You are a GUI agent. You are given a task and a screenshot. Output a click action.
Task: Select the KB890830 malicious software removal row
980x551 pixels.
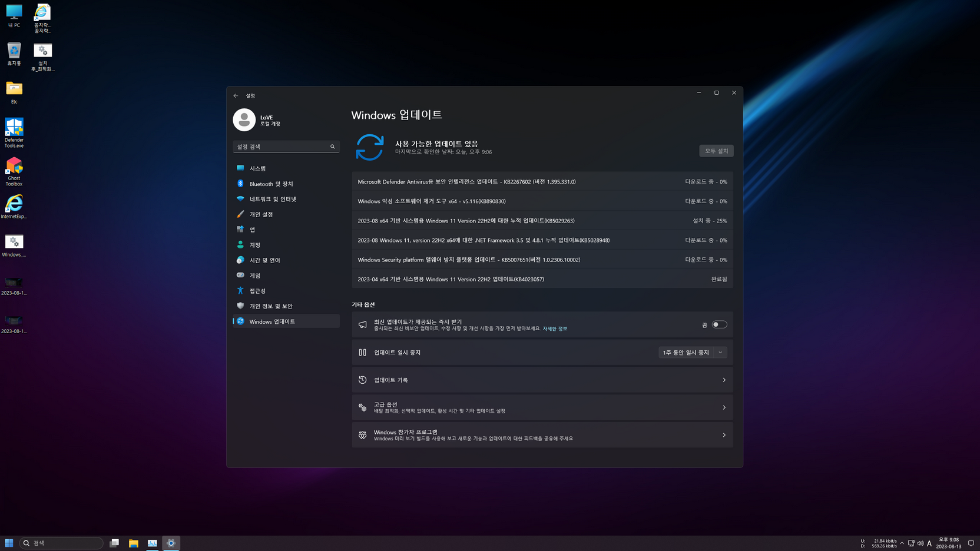pos(542,201)
